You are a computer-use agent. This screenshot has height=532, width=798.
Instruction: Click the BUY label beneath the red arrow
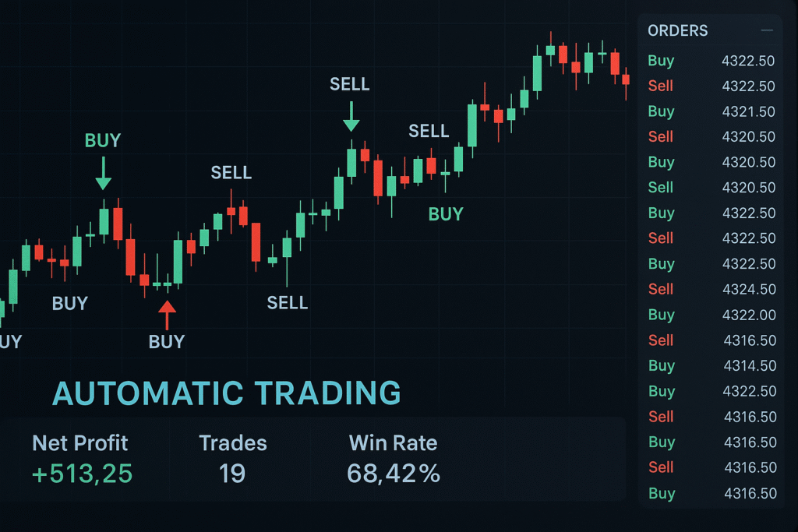pyautogui.click(x=167, y=342)
